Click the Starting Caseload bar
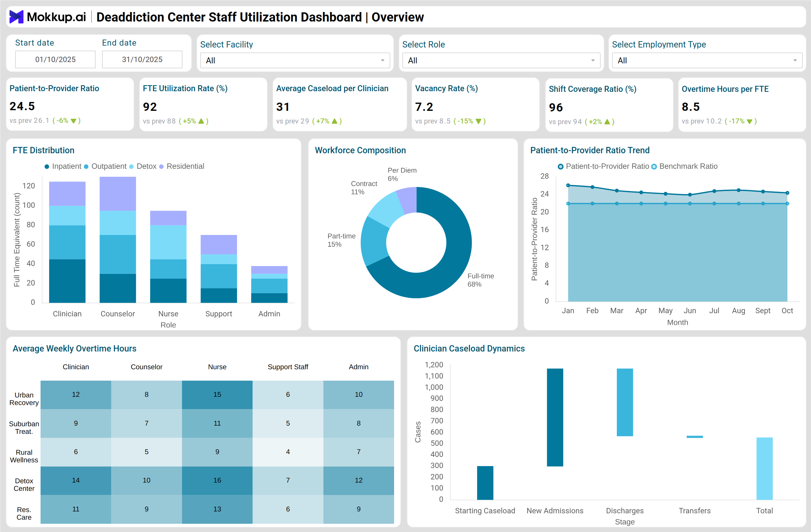 [x=485, y=483]
